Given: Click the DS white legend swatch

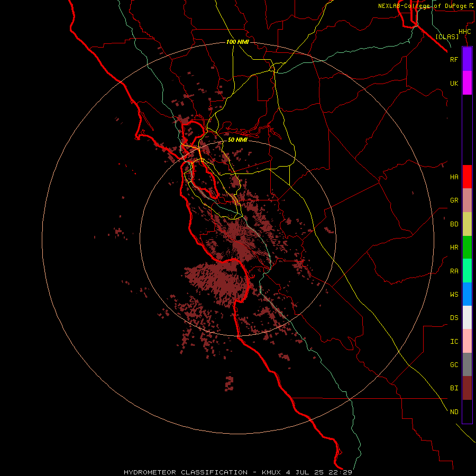Looking at the screenshot, I should [x=467, y=317].
